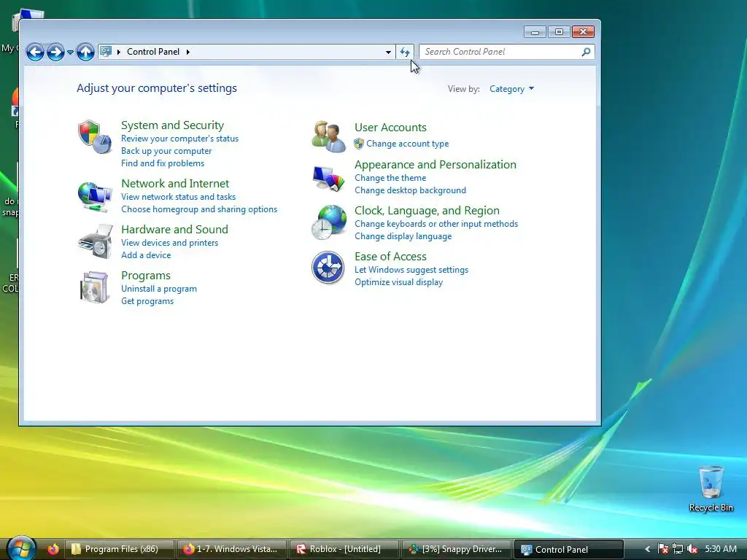Open Back up your computer link
The image size is (747, 560).
[x=166, y=151]
